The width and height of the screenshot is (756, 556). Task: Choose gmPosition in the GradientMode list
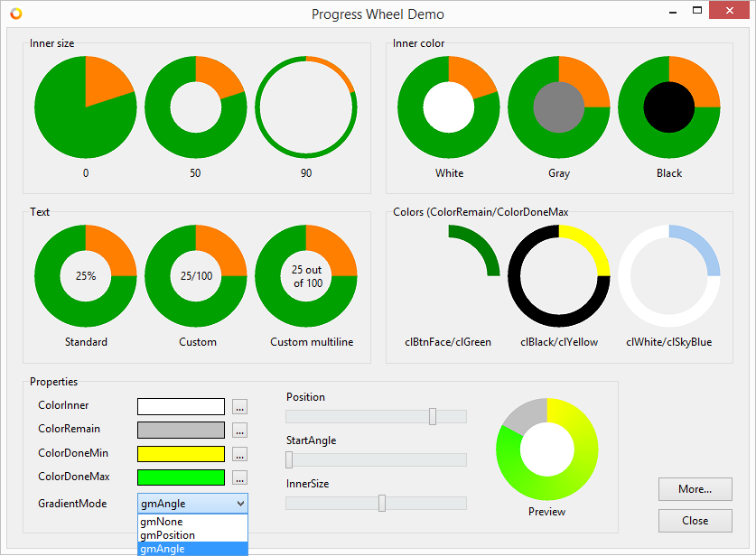tap(192, 535)
